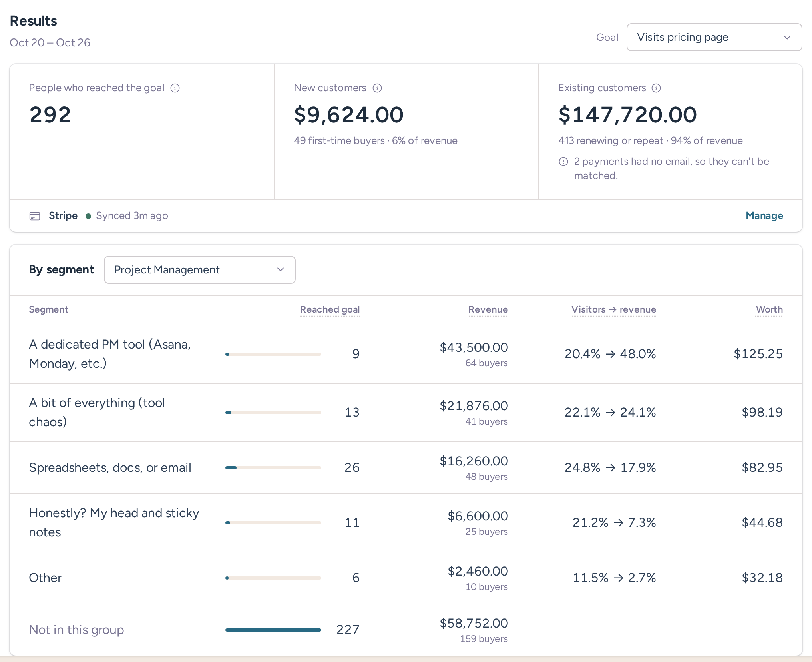
Task: Click the Stripe card icon
Action: (x=35, y=216)
